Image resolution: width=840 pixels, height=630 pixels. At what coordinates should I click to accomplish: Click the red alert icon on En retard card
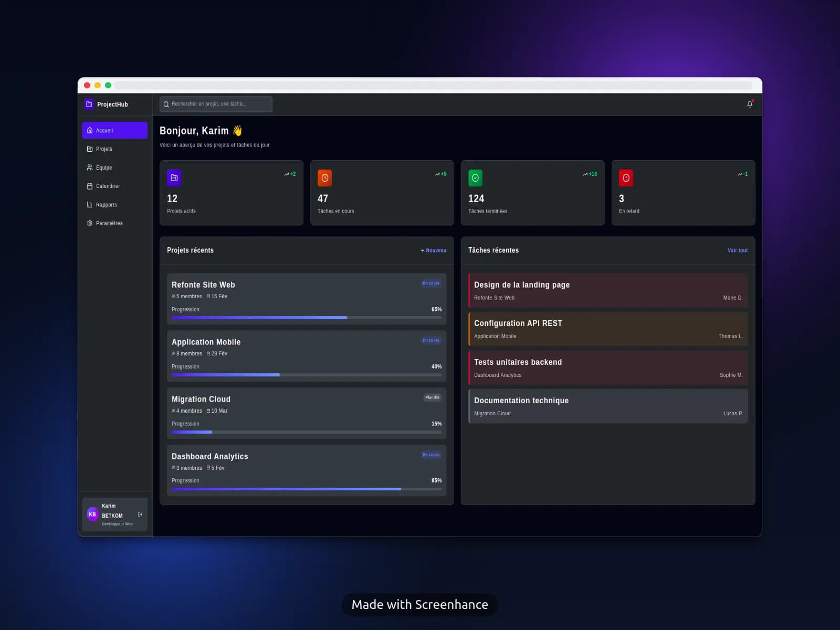(626, 177)
